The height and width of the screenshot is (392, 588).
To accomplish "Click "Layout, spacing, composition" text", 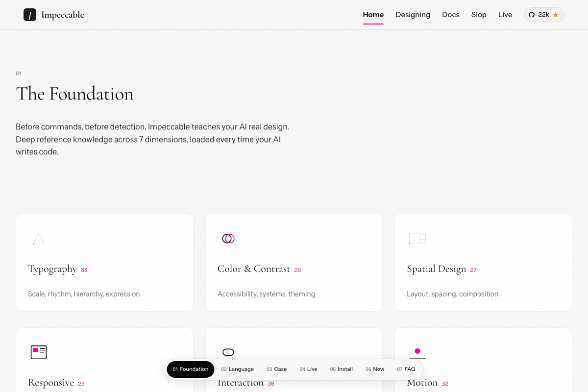I will [453, 294].
